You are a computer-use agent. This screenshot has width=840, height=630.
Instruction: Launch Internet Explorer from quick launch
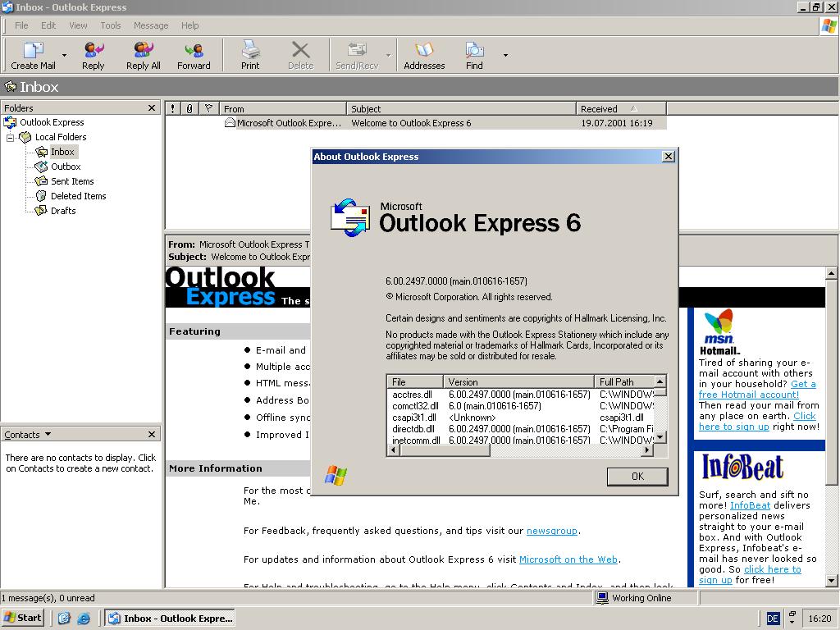coord(84,619)
